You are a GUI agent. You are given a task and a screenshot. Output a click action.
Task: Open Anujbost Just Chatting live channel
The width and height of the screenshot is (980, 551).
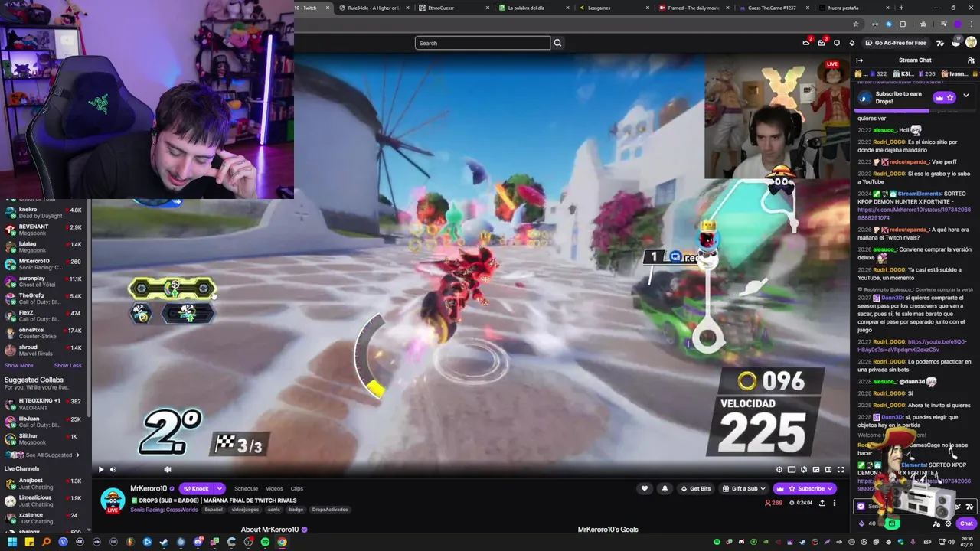[46, 484]
